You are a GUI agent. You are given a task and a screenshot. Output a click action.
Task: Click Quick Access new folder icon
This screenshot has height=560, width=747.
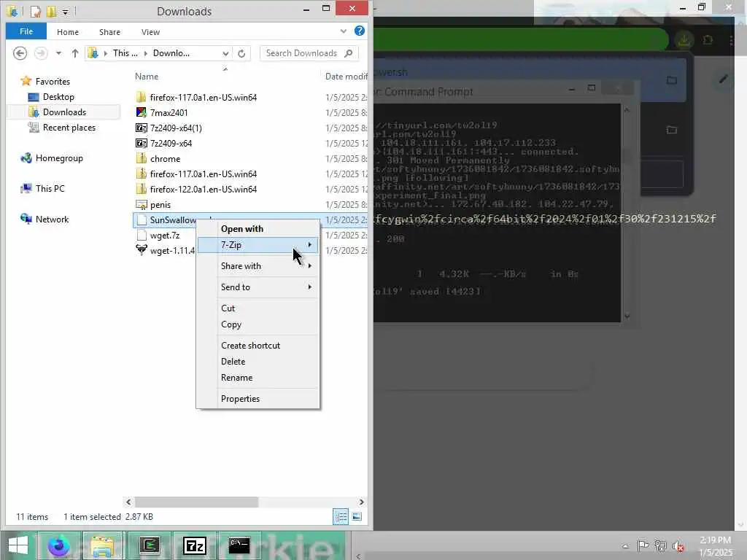click(x=52, y=12)
